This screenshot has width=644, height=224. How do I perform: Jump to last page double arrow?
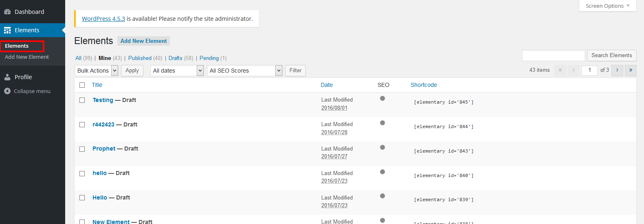(631, 70)
